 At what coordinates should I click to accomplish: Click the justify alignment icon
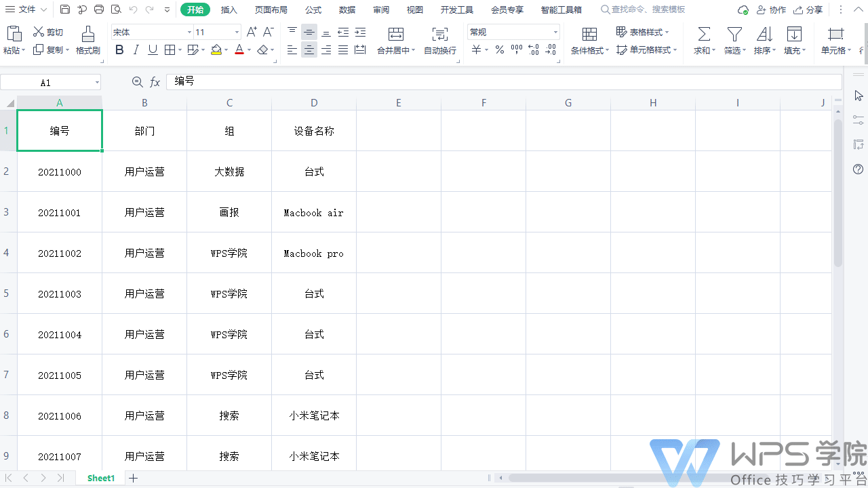point(343,49)
